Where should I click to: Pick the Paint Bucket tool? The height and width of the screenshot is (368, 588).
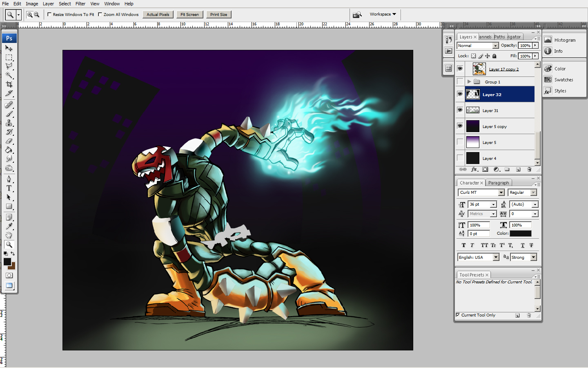pos(9,150)
